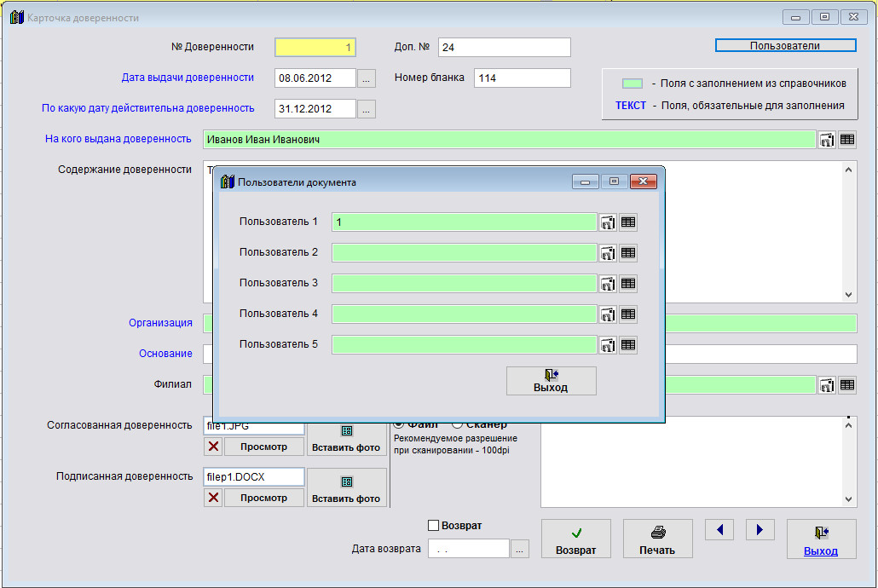The height and width of the screenshot is (588, 878).
Task: Go to next record with right arrow
Action: (x=760, y=530)
